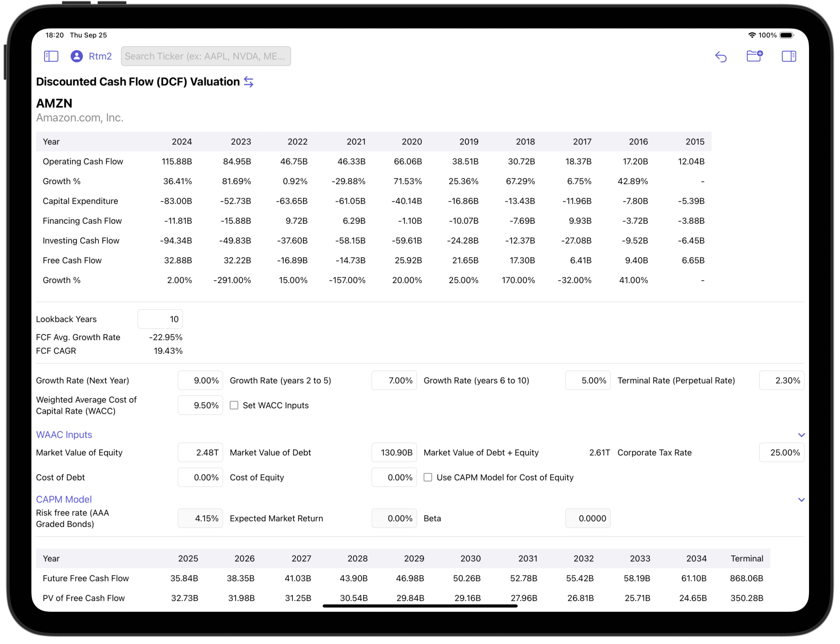Select the Terminal Rate 2.30% field

pos(781,381)
